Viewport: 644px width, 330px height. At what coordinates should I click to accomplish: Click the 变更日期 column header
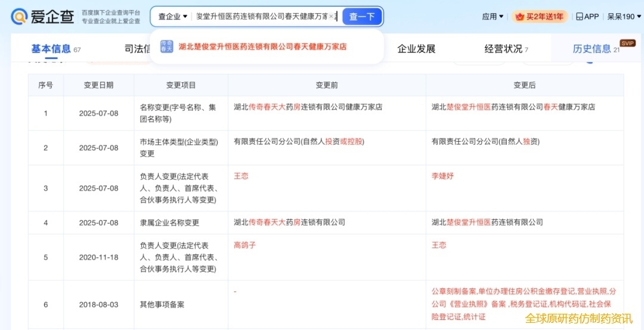click(x=98, y=85)
